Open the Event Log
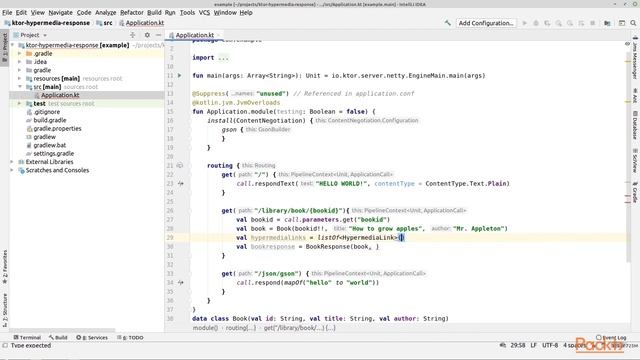Image resolution: width=640 pixels, height=360 pixels. [x=611, y=338]
